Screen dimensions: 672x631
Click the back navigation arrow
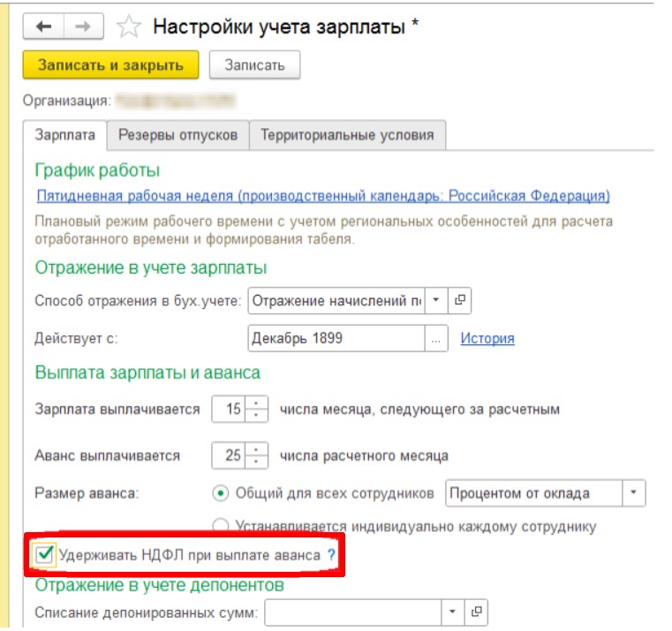click(43, 26)
